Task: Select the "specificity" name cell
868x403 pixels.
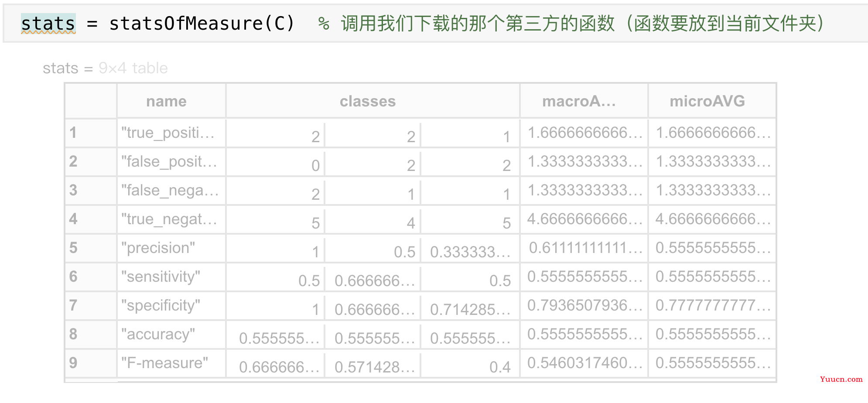Action: pos(171,305)
